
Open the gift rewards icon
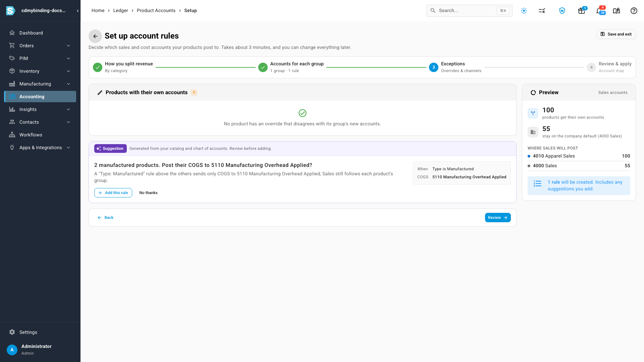[582, 11]
